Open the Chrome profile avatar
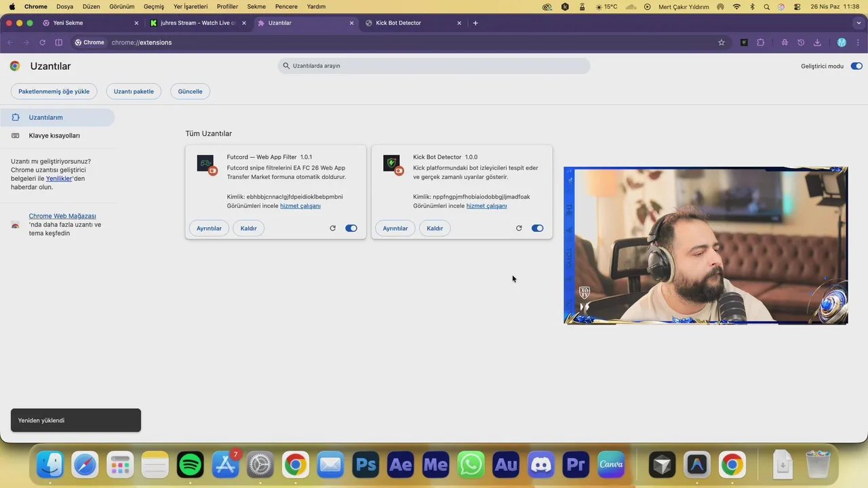868x488 pixels. (842, 42)
